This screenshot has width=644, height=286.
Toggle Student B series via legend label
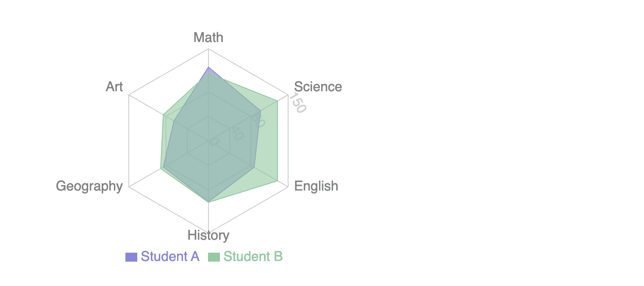point(253,257)
